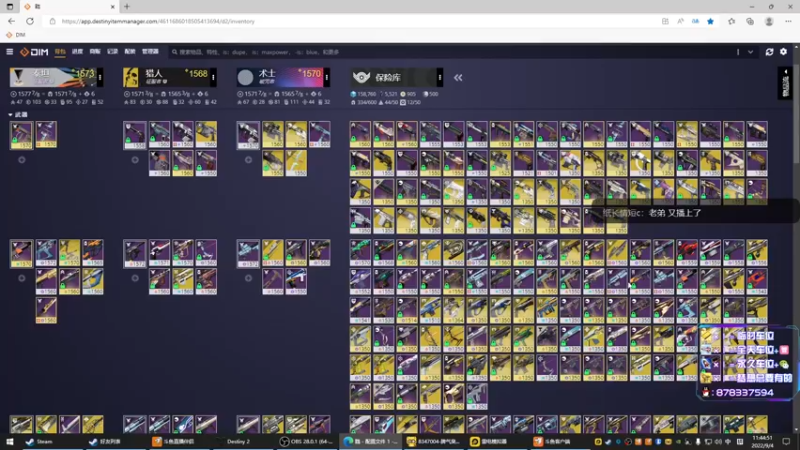
Task: Open a new browser tab
Action: 127,7
